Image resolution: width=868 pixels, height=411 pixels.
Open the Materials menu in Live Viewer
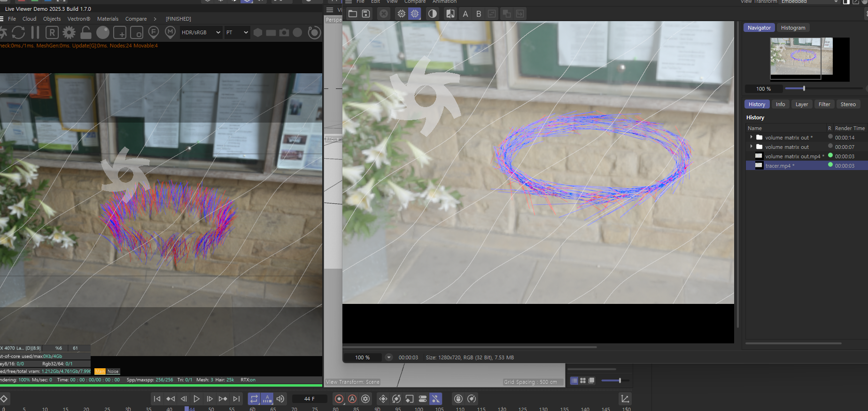click(x=108, y=19)
